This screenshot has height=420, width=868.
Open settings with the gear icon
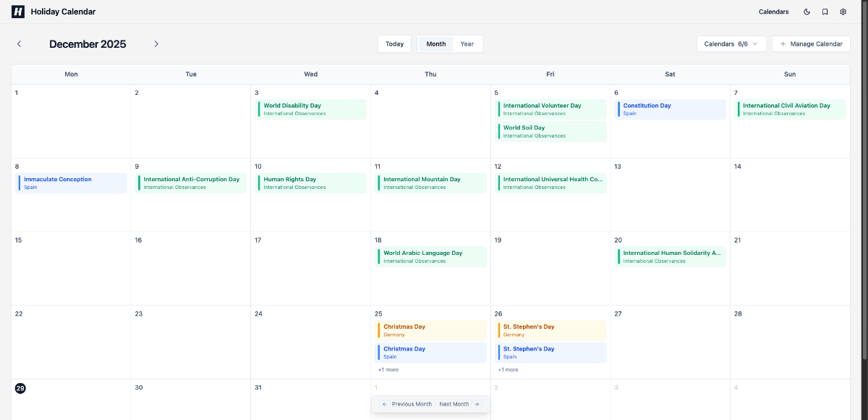tap(843, 12)
